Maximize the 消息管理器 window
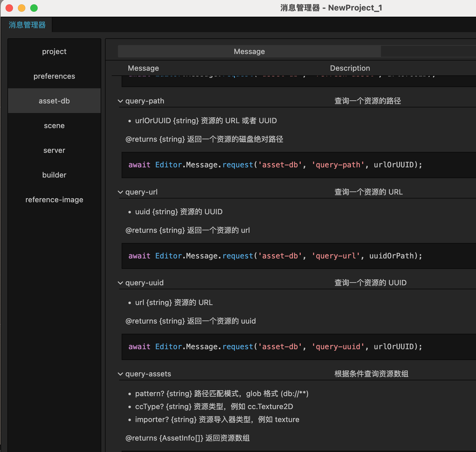The width and height of the screenshot is (476, 452). pos(34,8)
